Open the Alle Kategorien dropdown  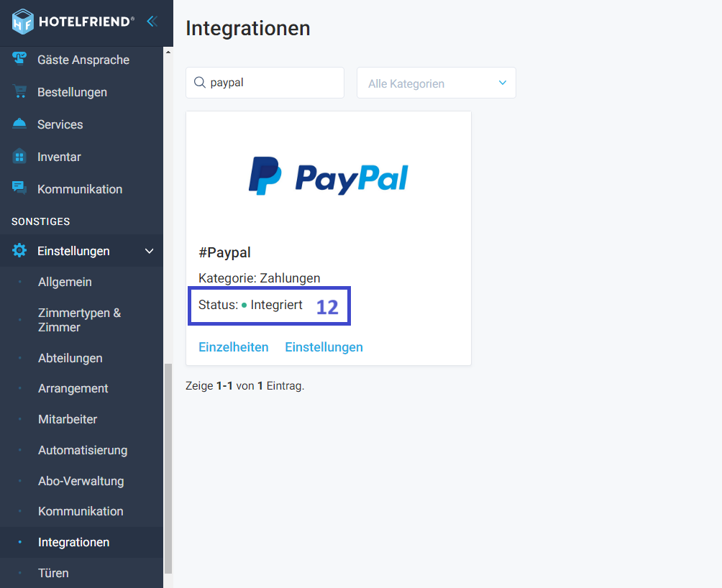tap(436, 83)
